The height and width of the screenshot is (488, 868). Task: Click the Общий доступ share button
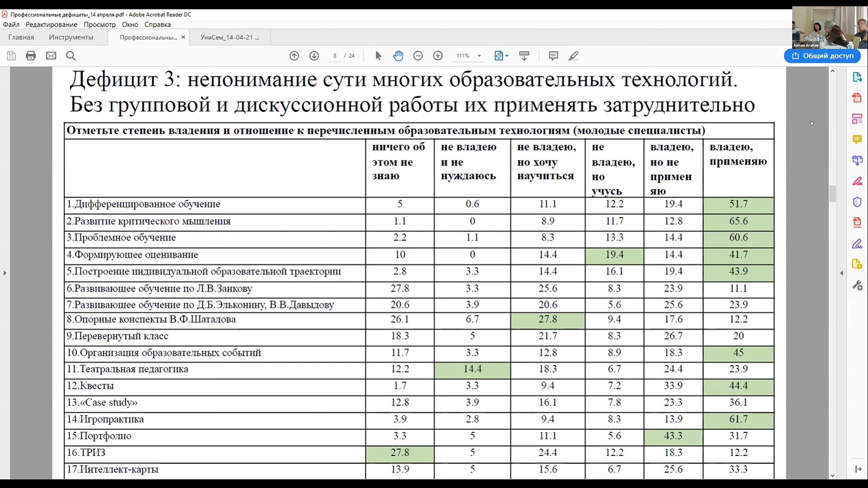822,56
